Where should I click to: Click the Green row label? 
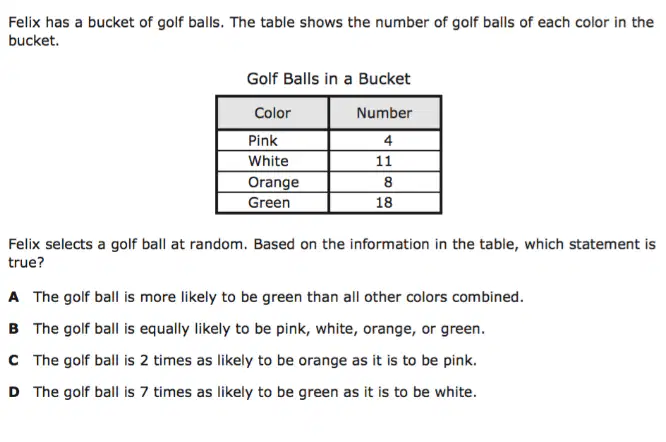[269, 203]
